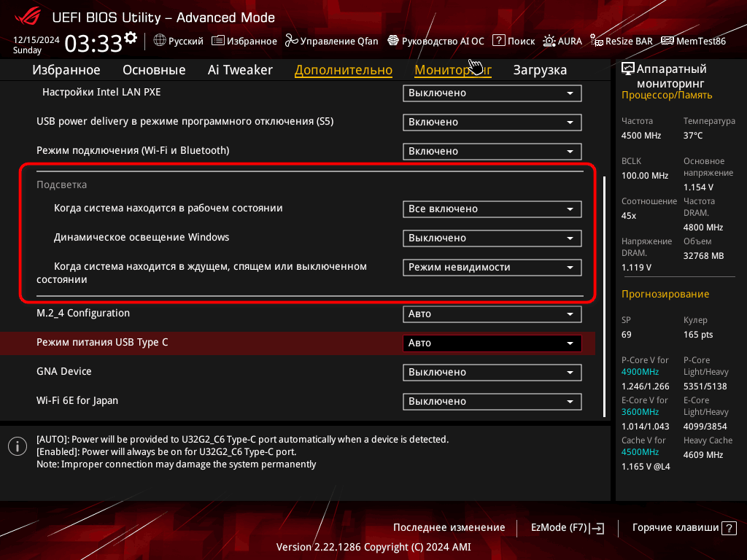Click the Version 2.22.1286 copyright text
Screen dimensions: 747x560
[373, 547]
